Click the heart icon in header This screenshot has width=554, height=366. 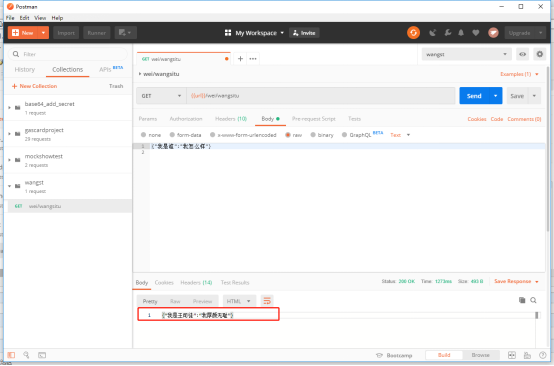[476, 33]
